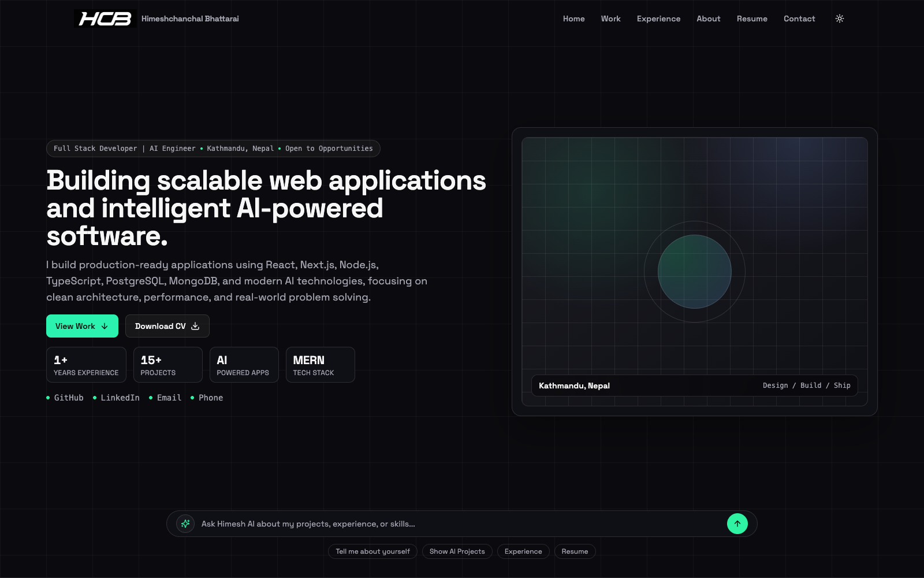
Task: Focus the Ask Himesh AI input field
Action: coord(461,524)
